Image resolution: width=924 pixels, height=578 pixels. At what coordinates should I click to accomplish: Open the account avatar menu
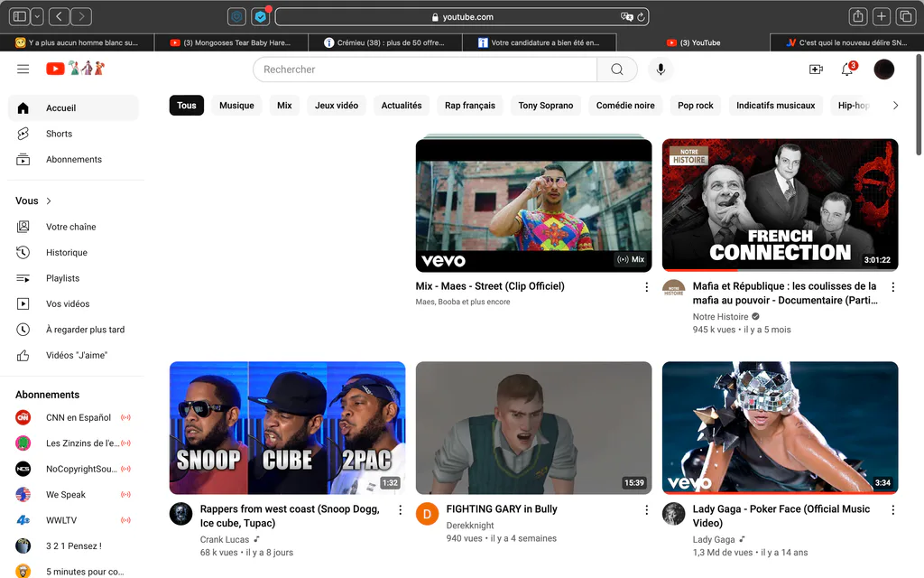click(x=884, y=70)
